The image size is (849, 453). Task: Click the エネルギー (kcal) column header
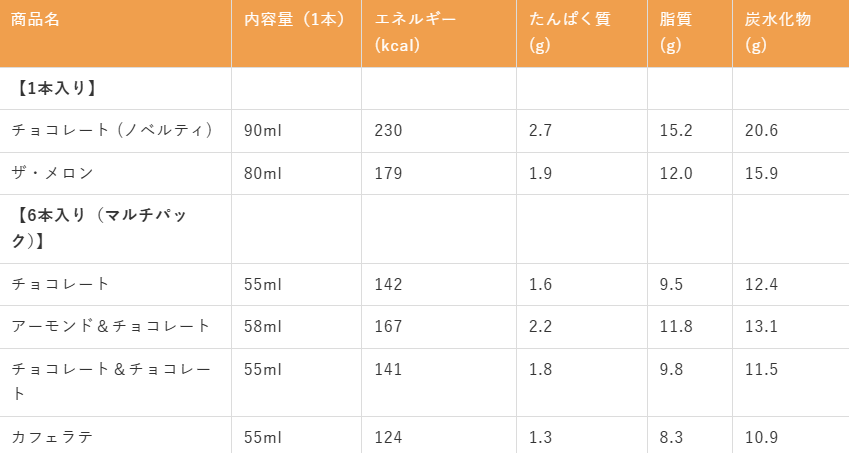tap(415, 32)
